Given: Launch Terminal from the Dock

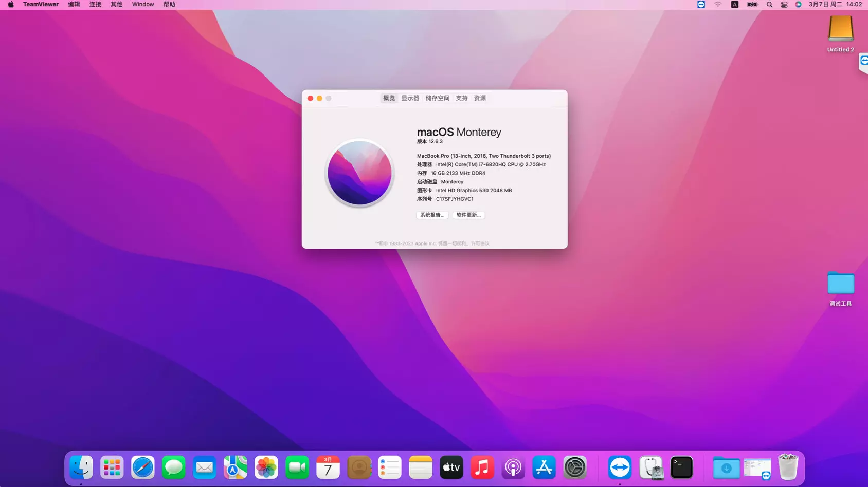Looking at the screenshot, I should click(681, 467).
